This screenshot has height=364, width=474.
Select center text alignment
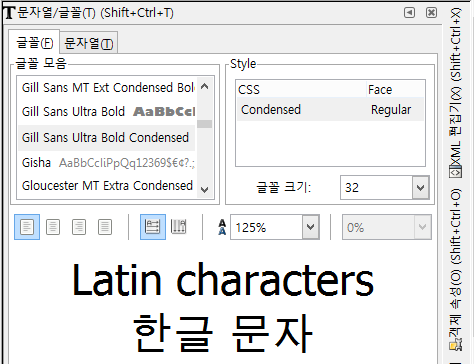coord(53,227)
